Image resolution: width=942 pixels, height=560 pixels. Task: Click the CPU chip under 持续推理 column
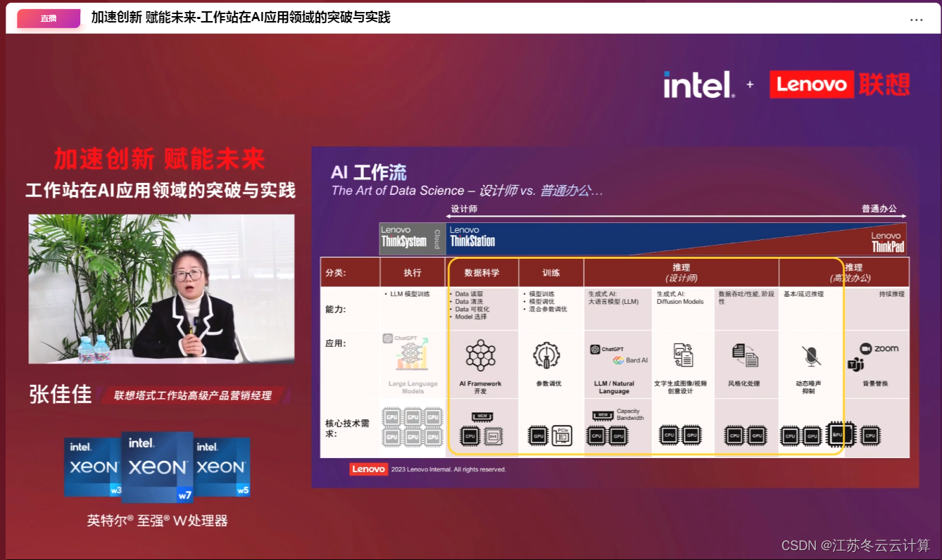point(870,436)
